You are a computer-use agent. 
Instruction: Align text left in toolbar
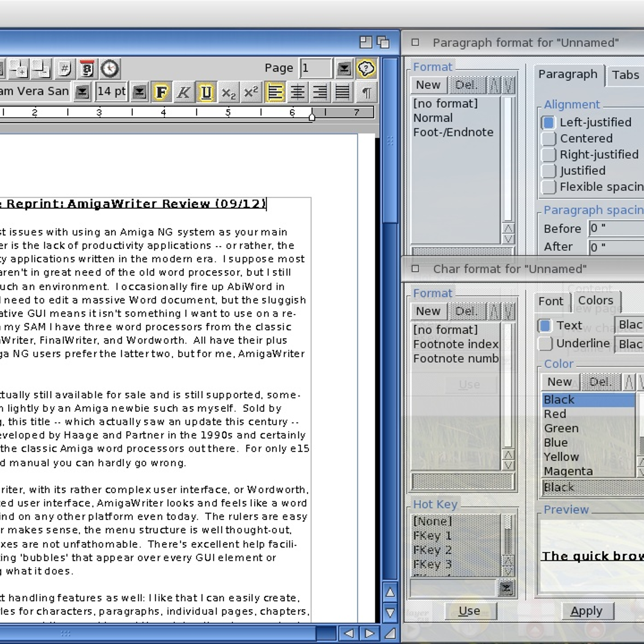pyautogui.click(x=275, y=92)
